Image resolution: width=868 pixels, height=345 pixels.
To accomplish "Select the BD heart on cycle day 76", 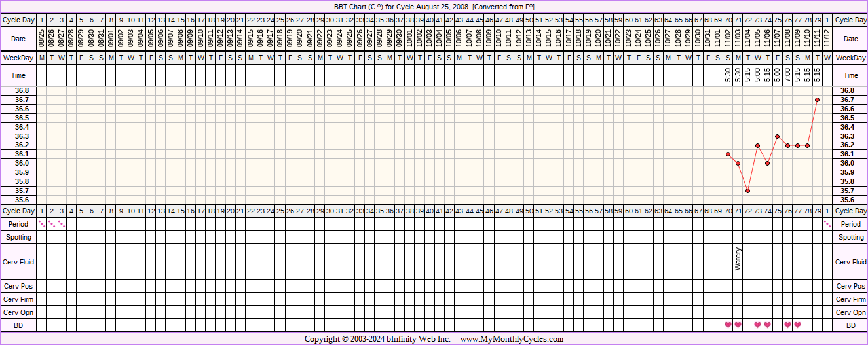I will (787, 325).
